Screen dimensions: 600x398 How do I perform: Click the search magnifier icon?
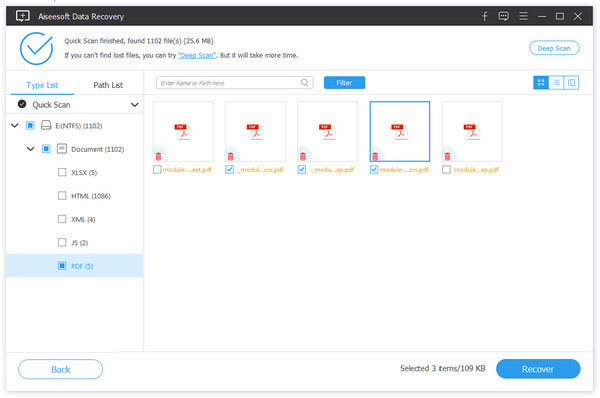(305, 83)
